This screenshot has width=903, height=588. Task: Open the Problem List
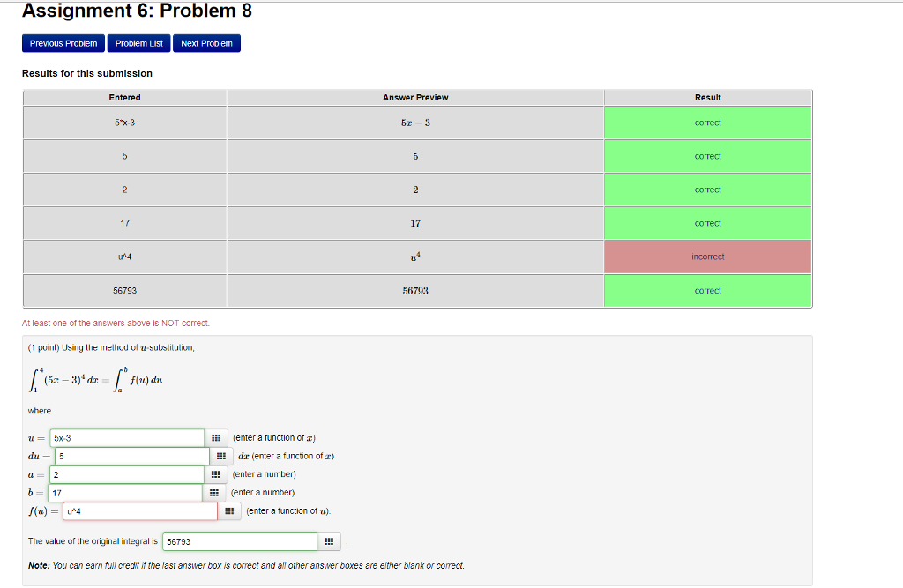click(138, 42)
